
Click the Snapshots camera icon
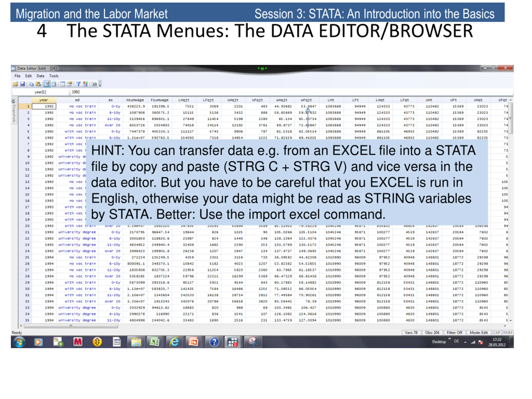(94, 84)
